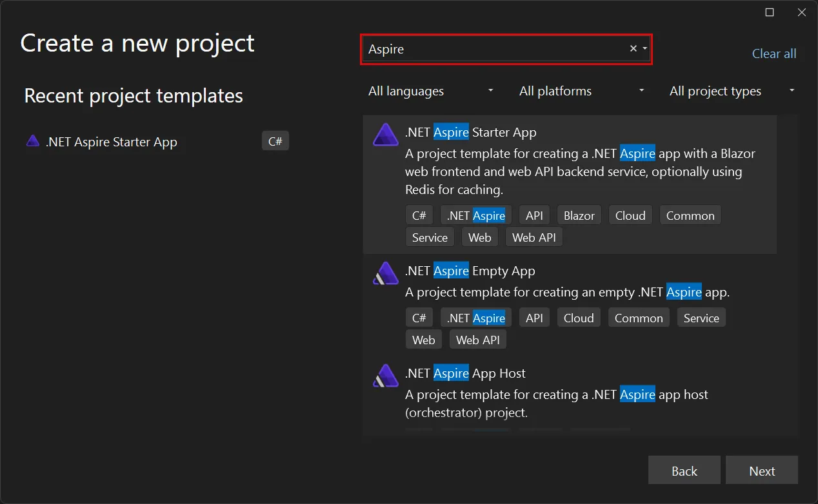Click the C# badge beside the recent template
818x504 pixels.
pos(275,141)
